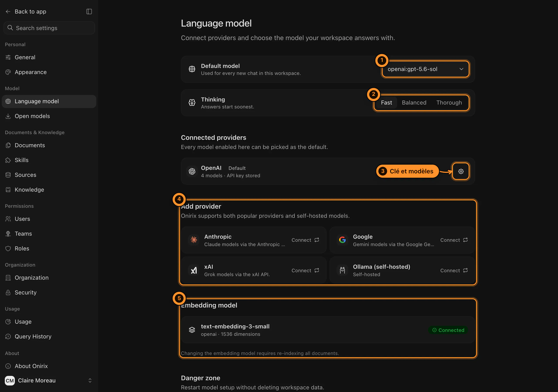Connect the xAI provider
Viewport: 558px width, 392px height.
(305, 270)
